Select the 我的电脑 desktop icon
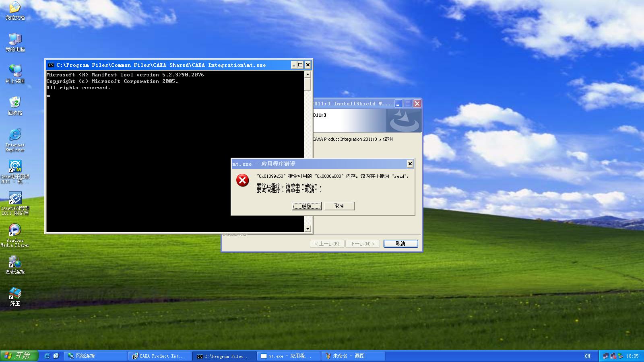The height and width of the screenshot is (362, 644). point(15,42)
